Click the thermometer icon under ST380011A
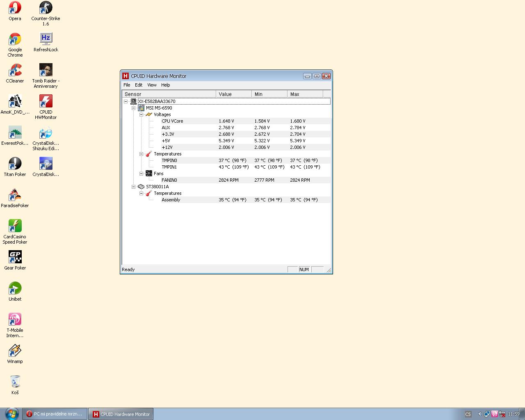Viewport: 525px width, 420px height. [x=149, y=193]
